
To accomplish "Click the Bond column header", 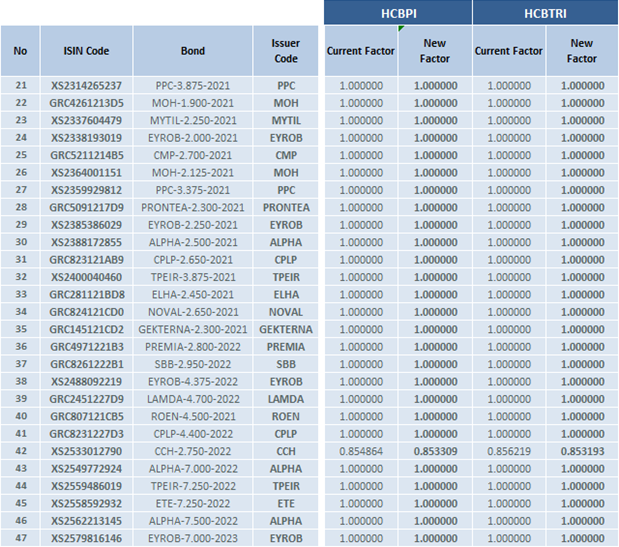I will click(x=192, y=51).
